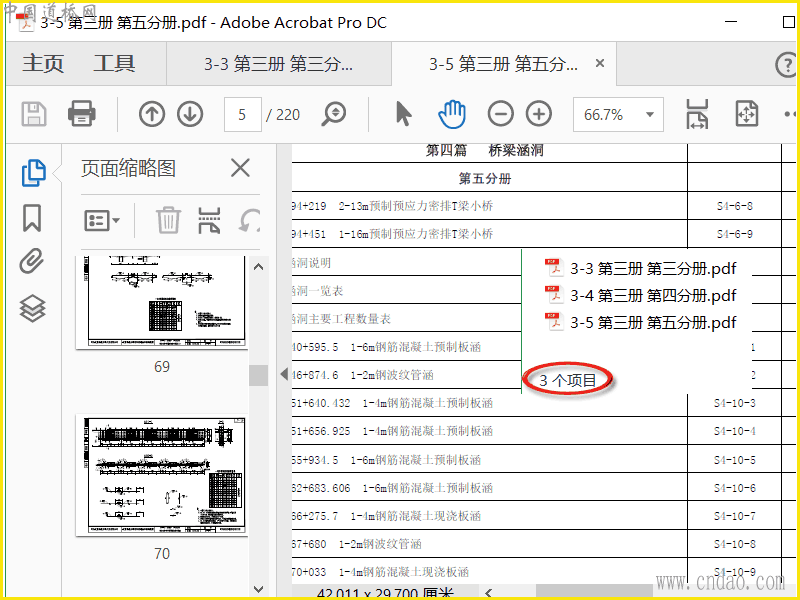Viewport: 800px width, 600px height.
Task: Click the 洞主要工程数量表 row
Action: coord(407,319)
